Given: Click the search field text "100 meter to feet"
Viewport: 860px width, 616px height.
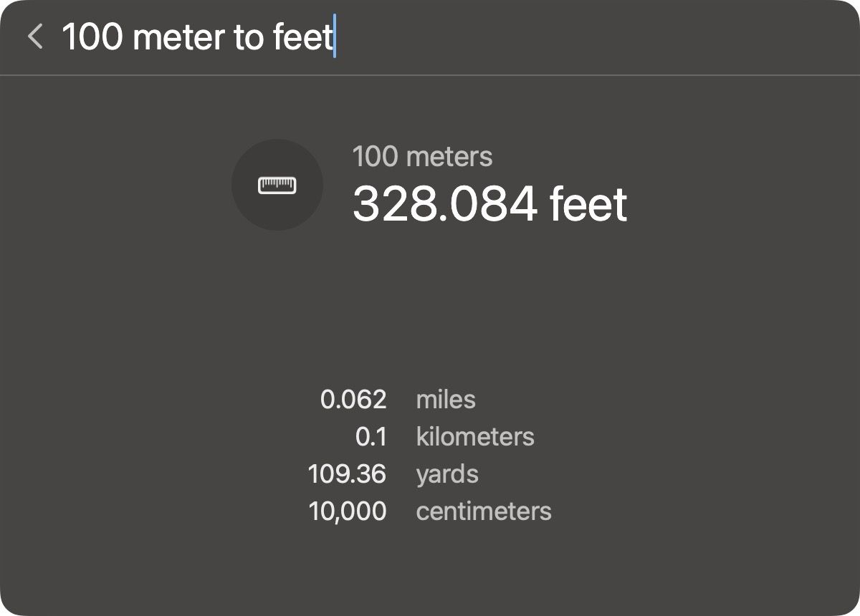Looking at the screenshot, I should coord(198,37).
